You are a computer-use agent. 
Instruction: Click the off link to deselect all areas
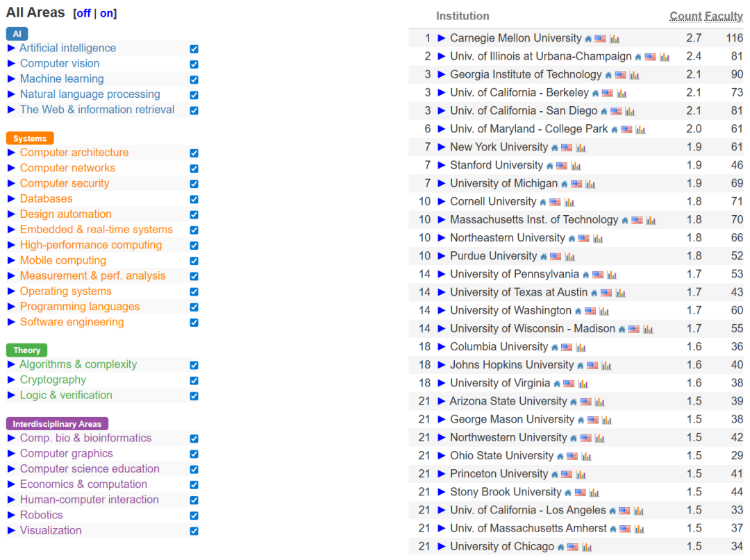coord(83,12)
